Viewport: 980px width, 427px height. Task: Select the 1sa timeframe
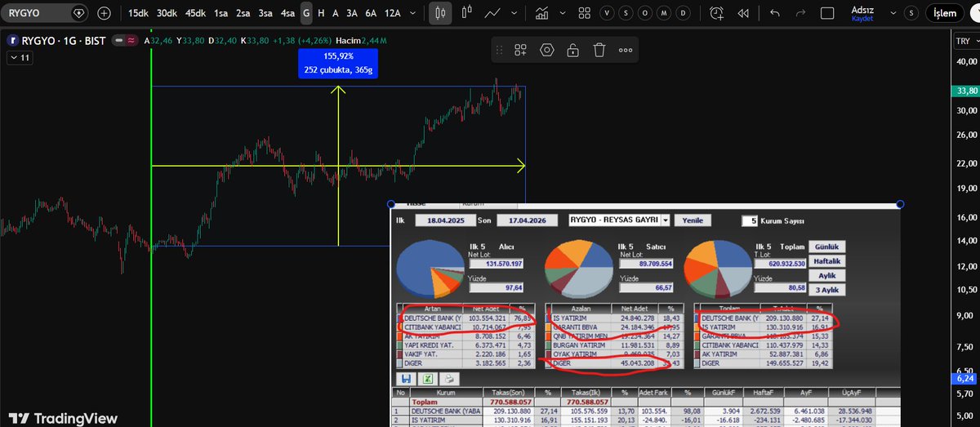click(221, 13)
